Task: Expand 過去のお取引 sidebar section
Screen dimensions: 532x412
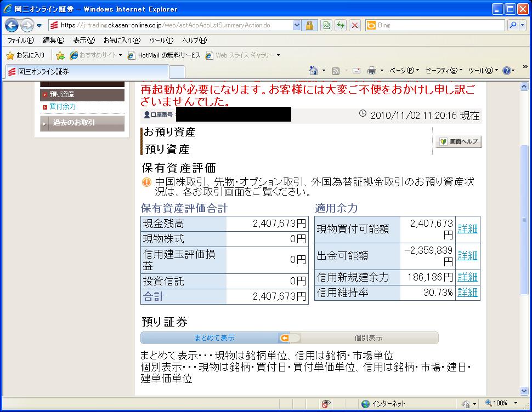Action: coord(82,123)
